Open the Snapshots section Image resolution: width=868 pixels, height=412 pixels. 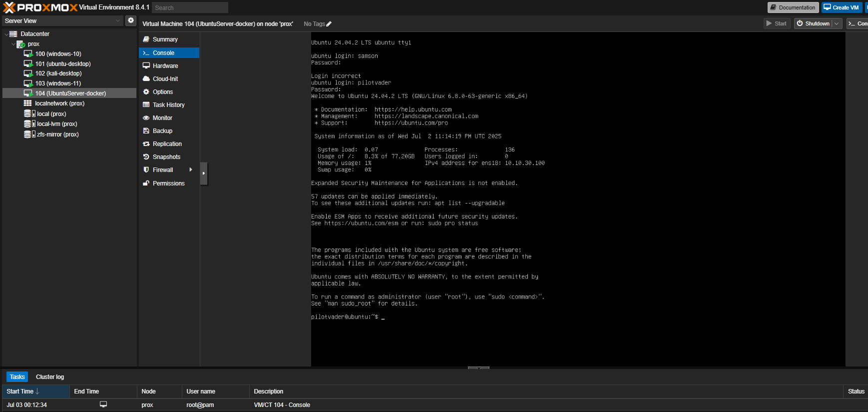[x=169, y=157]
